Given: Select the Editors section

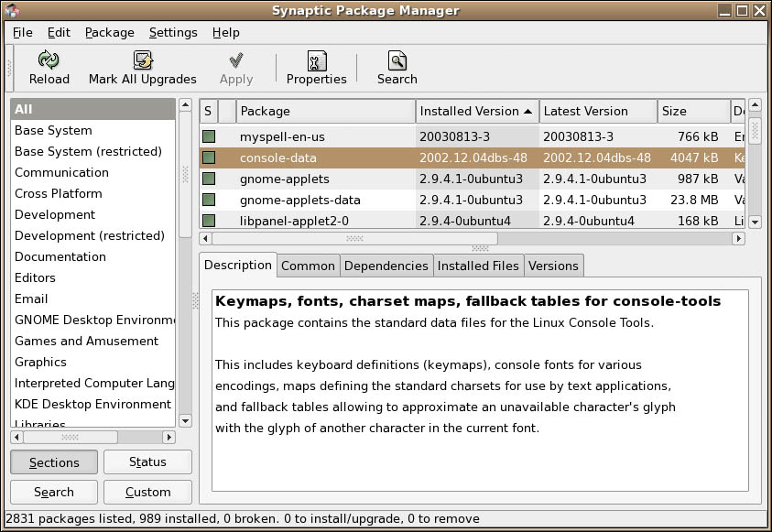Looking at the screenshot, I should tap(93, 278).
